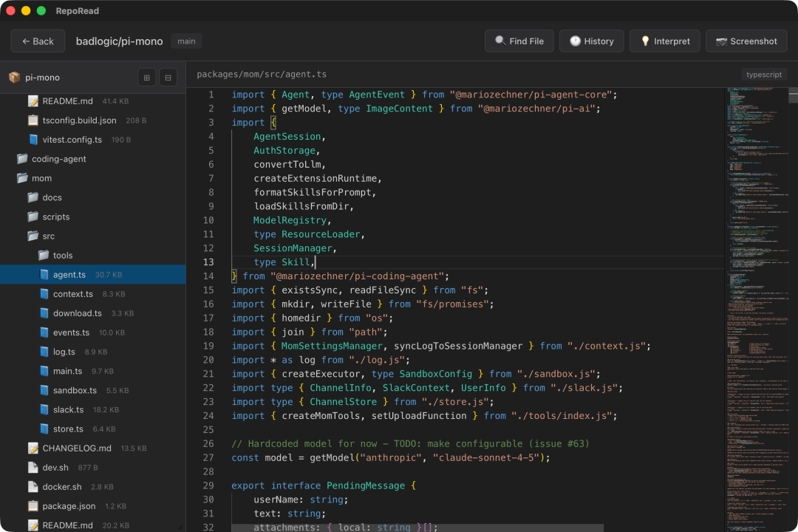Image resolution: width=798 pixels, height=532 pixels.
Task: Click the collapse-all icon in sidebar header
Action: [x=168, y=78]
